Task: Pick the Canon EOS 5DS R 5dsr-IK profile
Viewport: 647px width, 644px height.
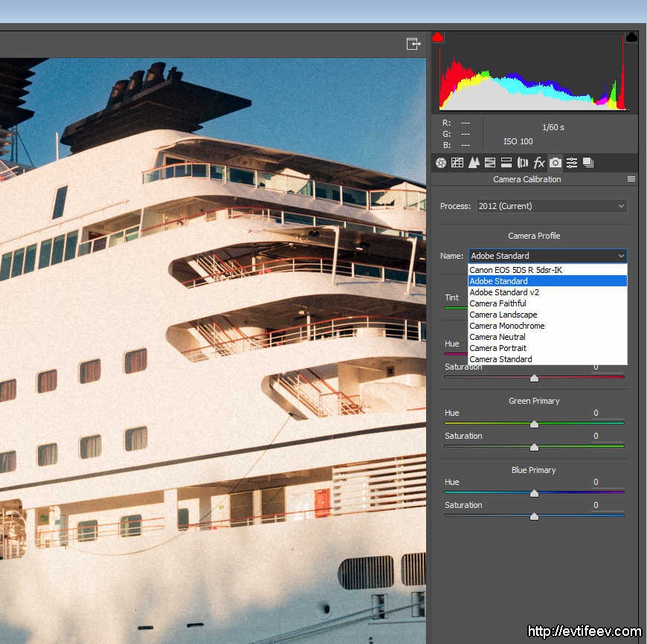Action: pyautogui.click(x=515, y=270)
